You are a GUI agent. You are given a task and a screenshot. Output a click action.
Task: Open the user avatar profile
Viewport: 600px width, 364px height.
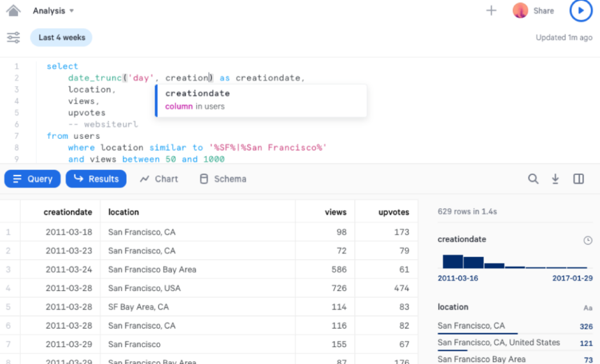click(x=520, y=11)
